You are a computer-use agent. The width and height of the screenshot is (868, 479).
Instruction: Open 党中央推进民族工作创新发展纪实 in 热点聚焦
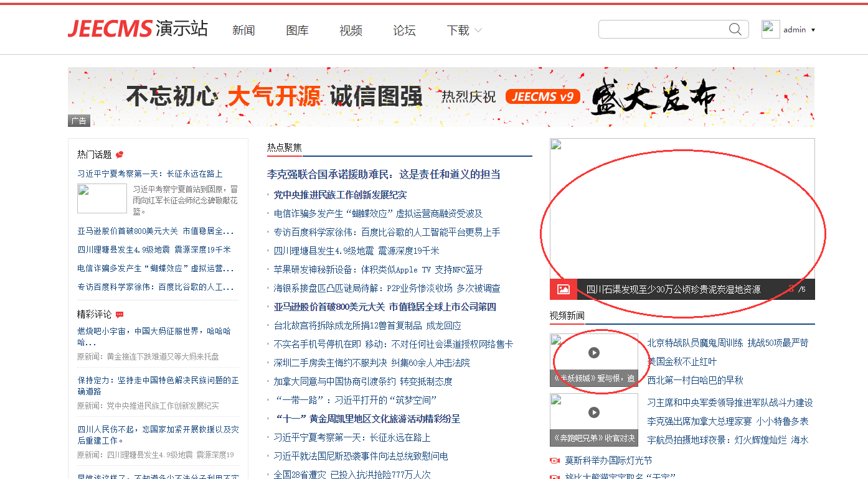pos(341,195)
